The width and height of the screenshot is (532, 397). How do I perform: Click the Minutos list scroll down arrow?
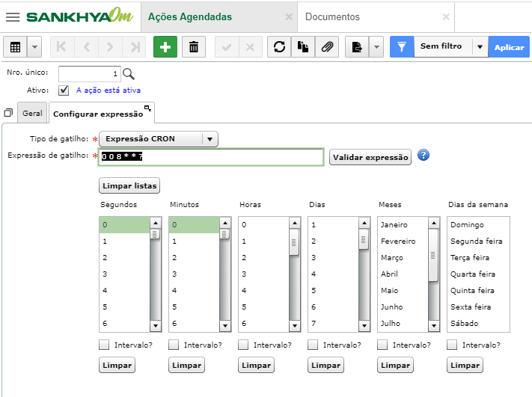point(225,326)
